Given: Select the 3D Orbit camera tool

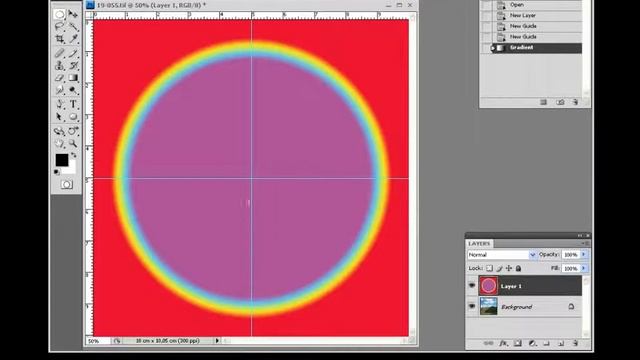Looking at the screenshot, I should point(73,131).
